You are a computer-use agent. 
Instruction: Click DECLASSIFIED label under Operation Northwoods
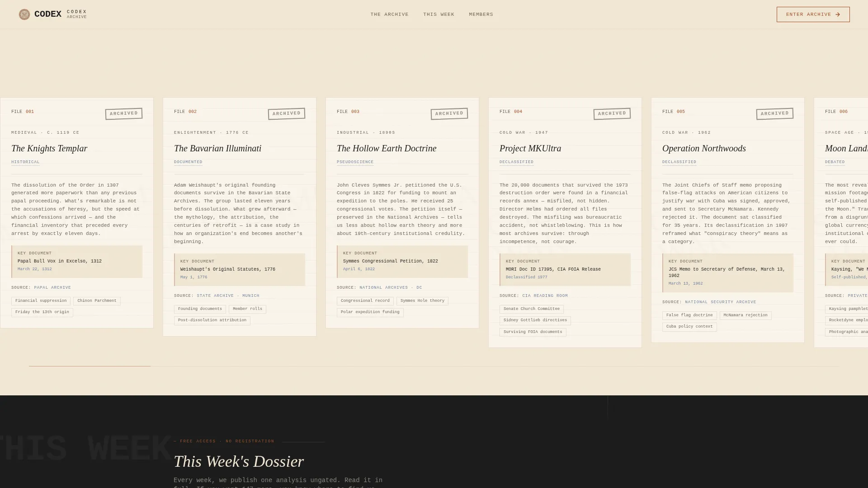click(679, 162)
